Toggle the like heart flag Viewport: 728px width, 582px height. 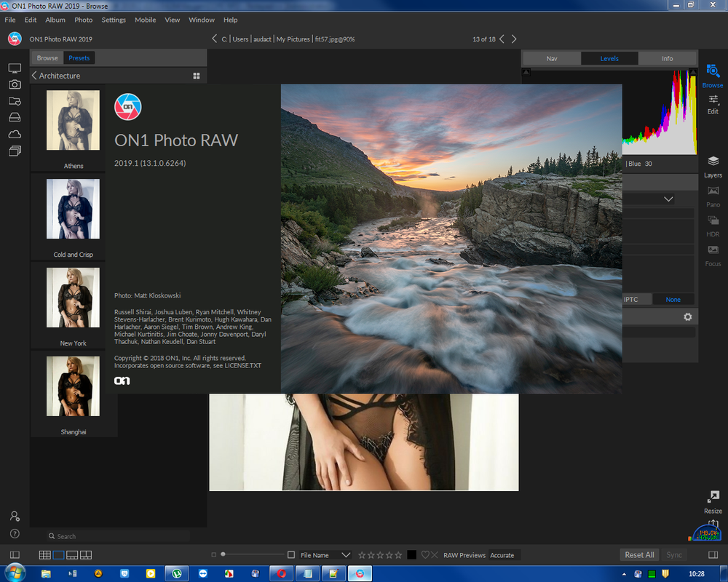(425, 555)
